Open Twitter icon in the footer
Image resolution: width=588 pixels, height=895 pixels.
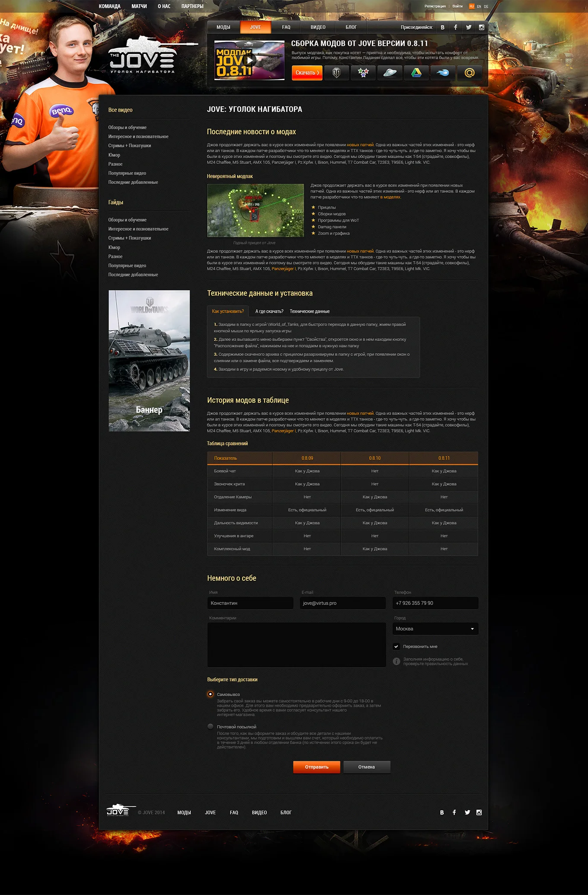467,812
